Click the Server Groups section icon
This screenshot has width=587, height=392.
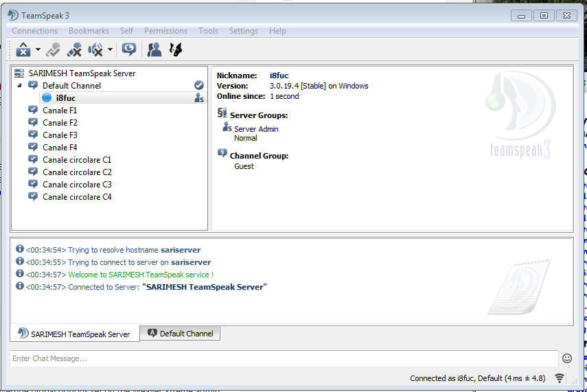pos(222,113)
